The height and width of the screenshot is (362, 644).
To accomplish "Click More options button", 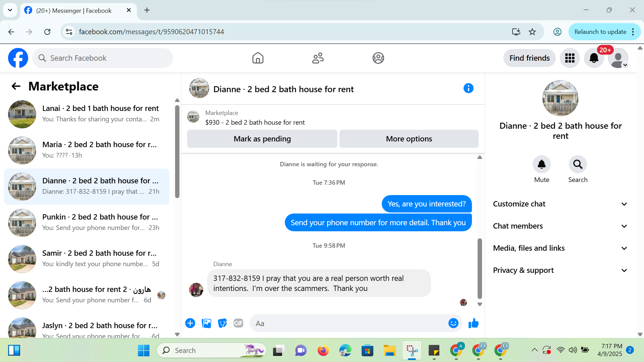I will coord(409,139).
